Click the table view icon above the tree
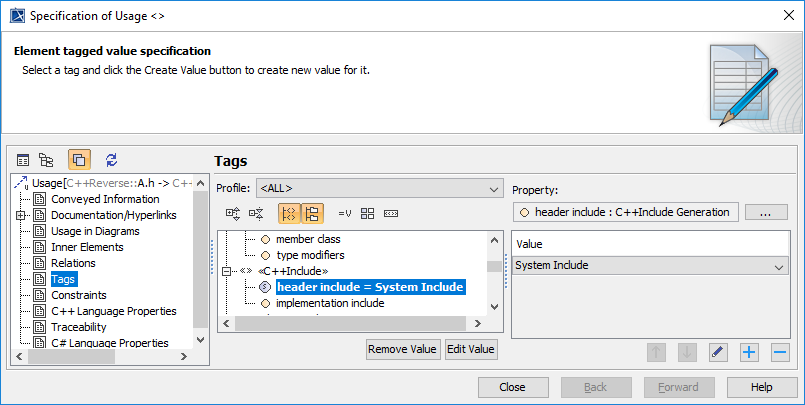The width and height of the screenshot is (805, 405). tap(23, 159)
